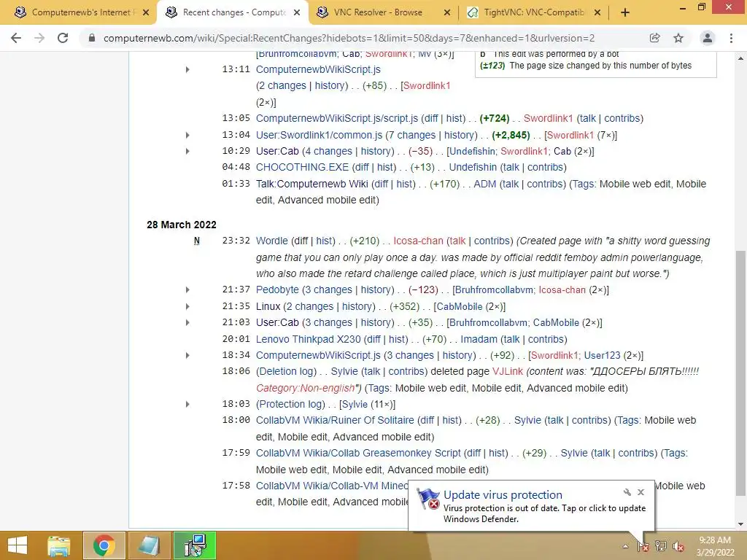Expand Pedobyte 3 changes group
Viewport: 747px width, 560px height.
pos(187,290)
